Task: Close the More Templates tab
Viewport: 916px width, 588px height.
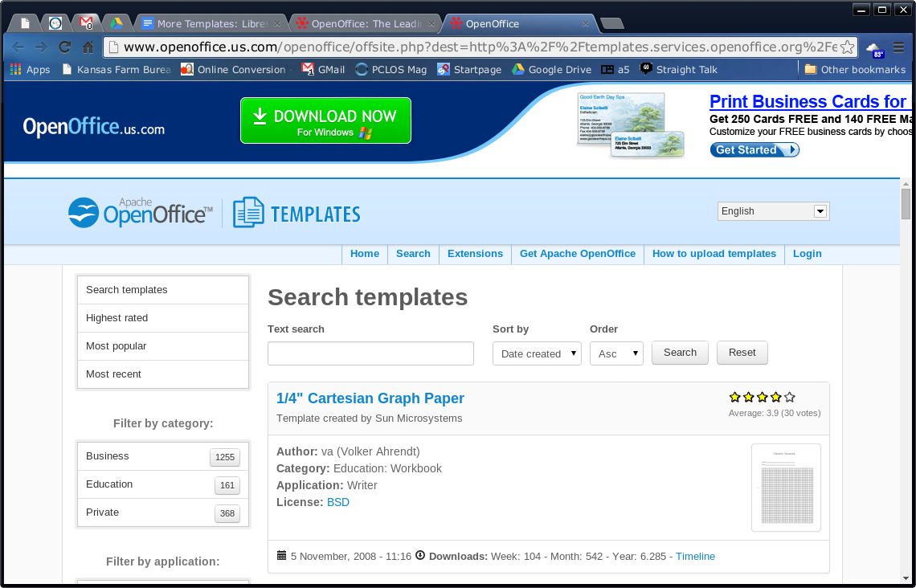Action: tap(277, 24)
